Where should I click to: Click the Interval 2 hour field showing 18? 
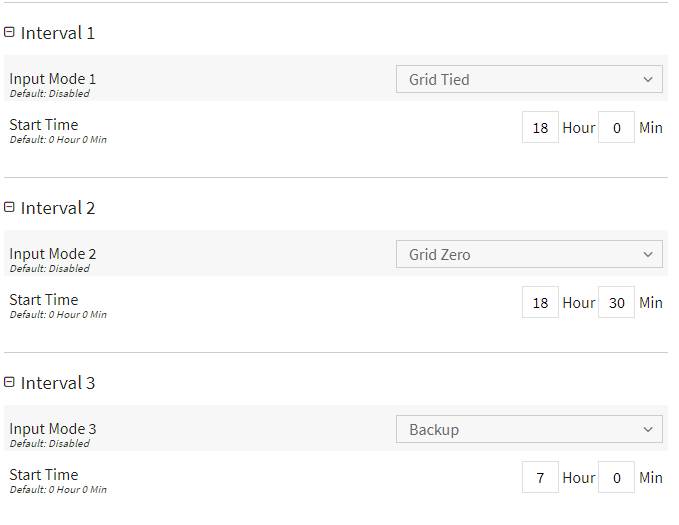click(540, 302)
